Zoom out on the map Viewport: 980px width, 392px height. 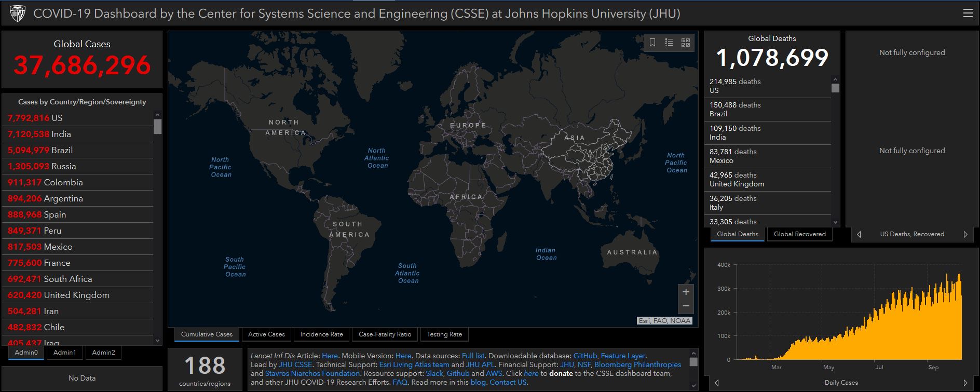[x=686, y=306]
